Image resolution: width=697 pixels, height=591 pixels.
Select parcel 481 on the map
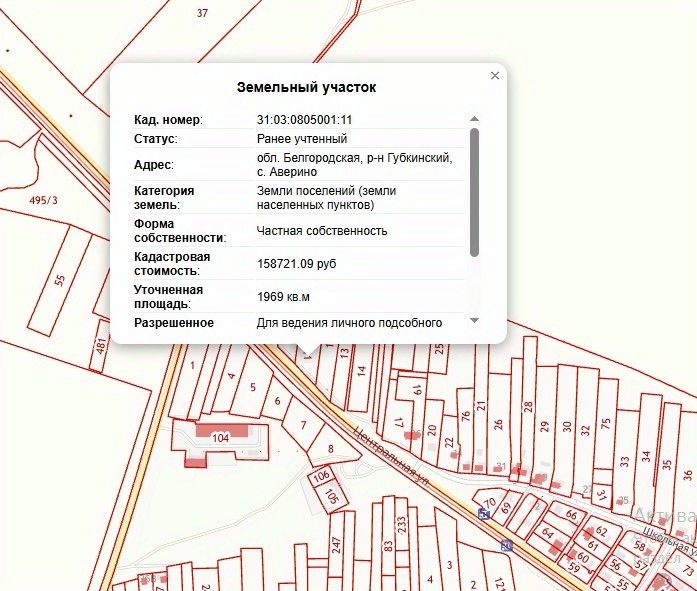[100, 346]
